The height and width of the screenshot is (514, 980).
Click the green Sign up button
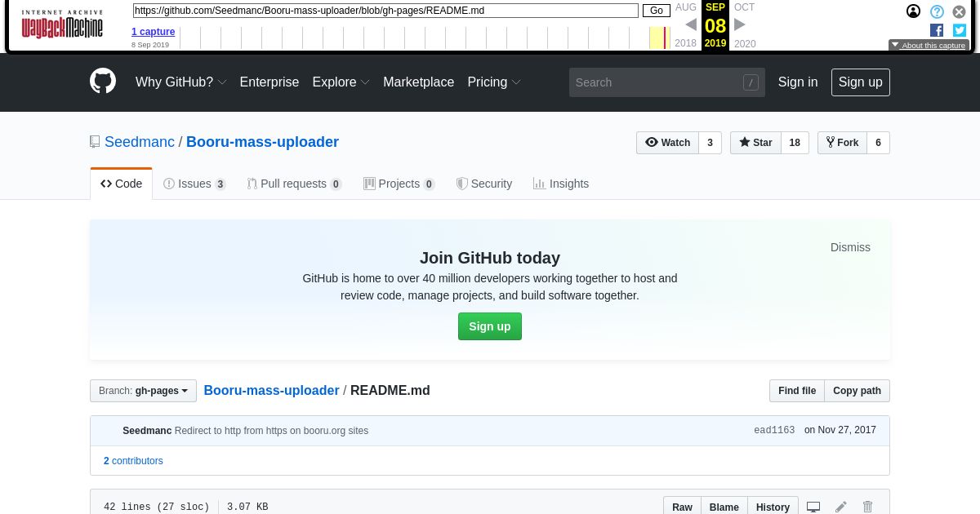point(490,326)
